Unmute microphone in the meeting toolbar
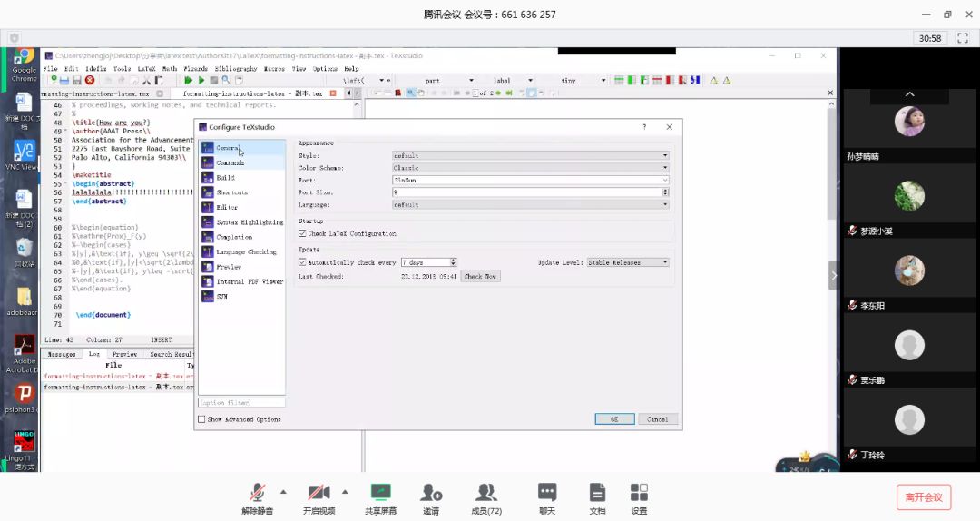The width and height of the screenshot is (980, 521). 258,493
